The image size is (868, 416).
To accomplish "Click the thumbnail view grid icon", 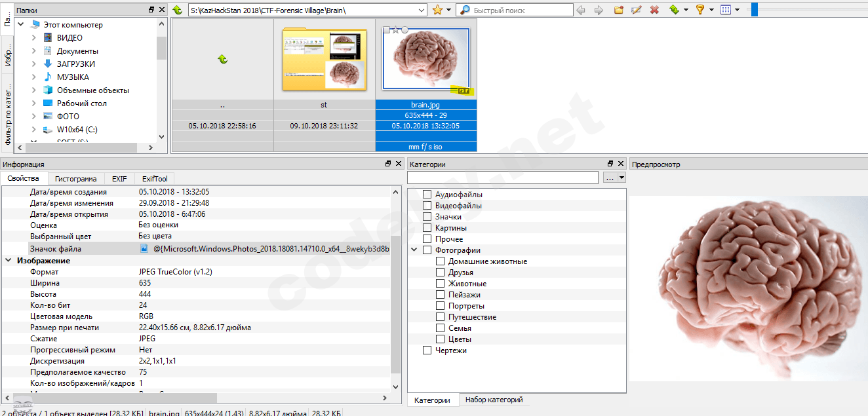I will (725, 10).
